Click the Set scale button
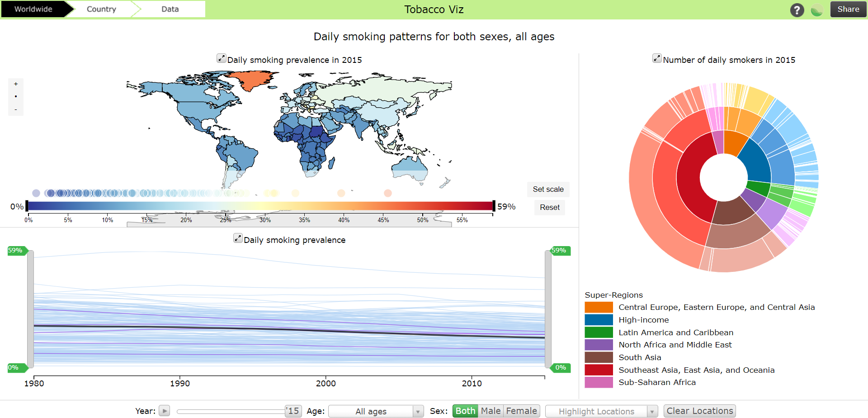868x418 pixels. [548, 190]
